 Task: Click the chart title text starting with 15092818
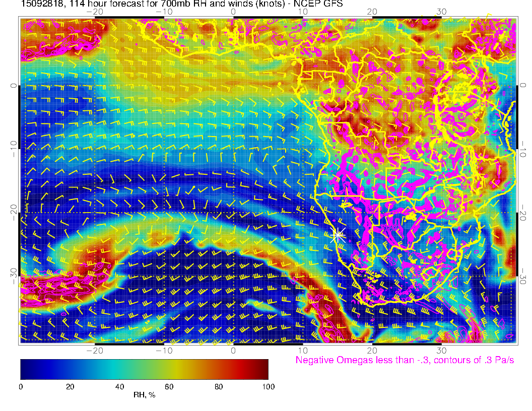point(181,4)
